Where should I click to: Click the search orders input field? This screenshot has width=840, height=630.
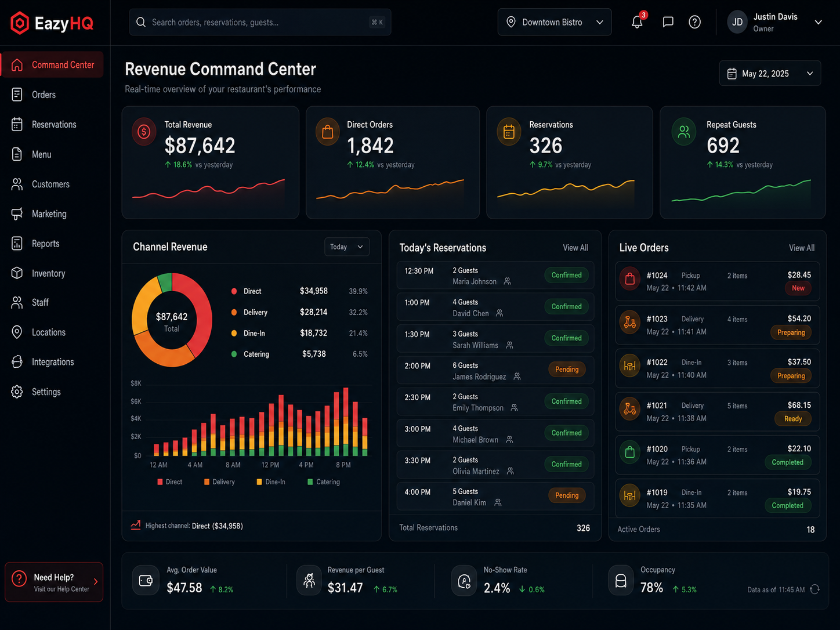tap(260, 22)
